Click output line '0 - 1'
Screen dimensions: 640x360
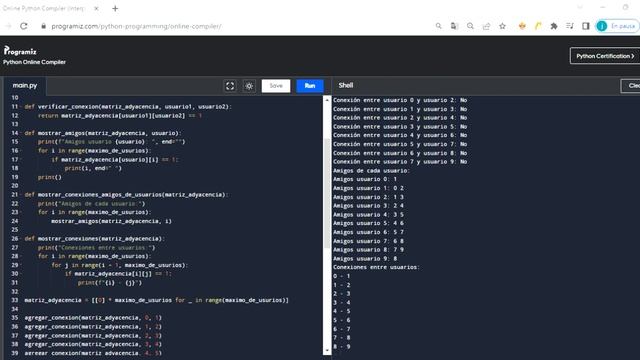click(x=342, y=276)
